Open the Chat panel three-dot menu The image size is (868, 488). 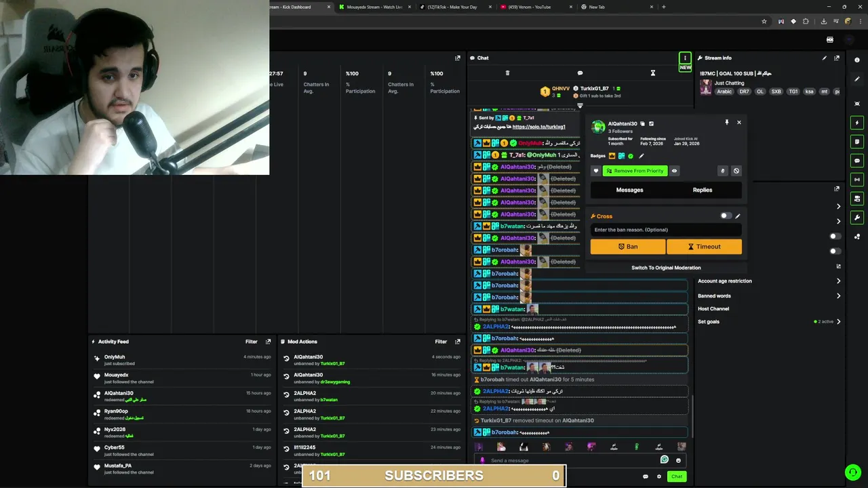tap(685, 58)
